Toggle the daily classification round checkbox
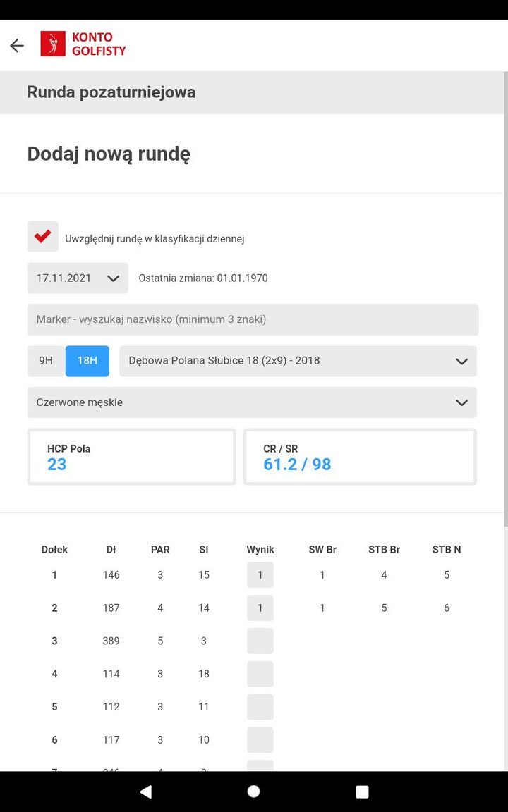The image size is (508, 812). pos(43,237)
